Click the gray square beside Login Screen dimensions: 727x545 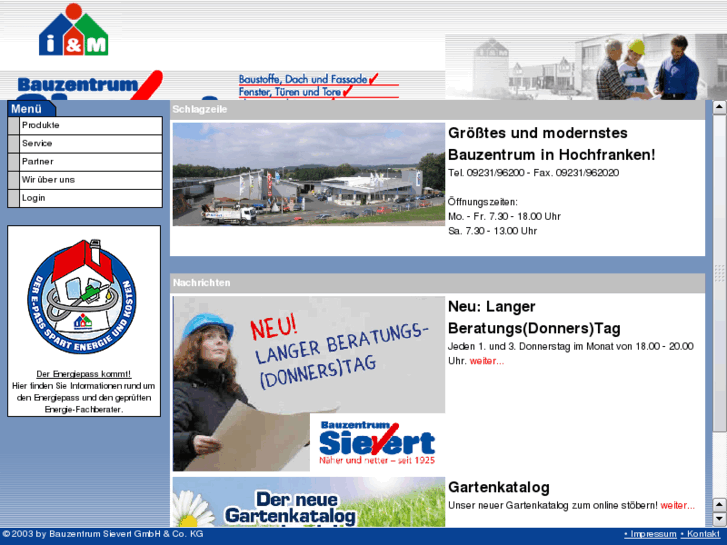click(x=13, y=198)
